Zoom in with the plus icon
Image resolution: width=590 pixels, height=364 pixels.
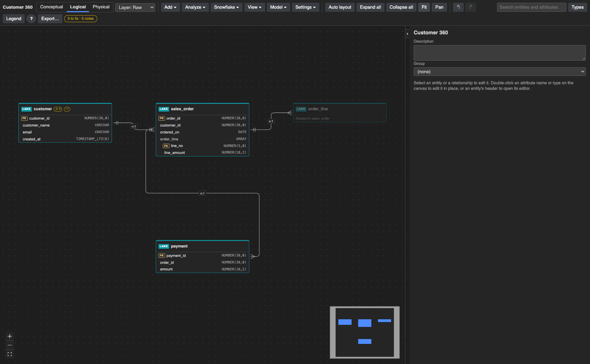(10, 336)
